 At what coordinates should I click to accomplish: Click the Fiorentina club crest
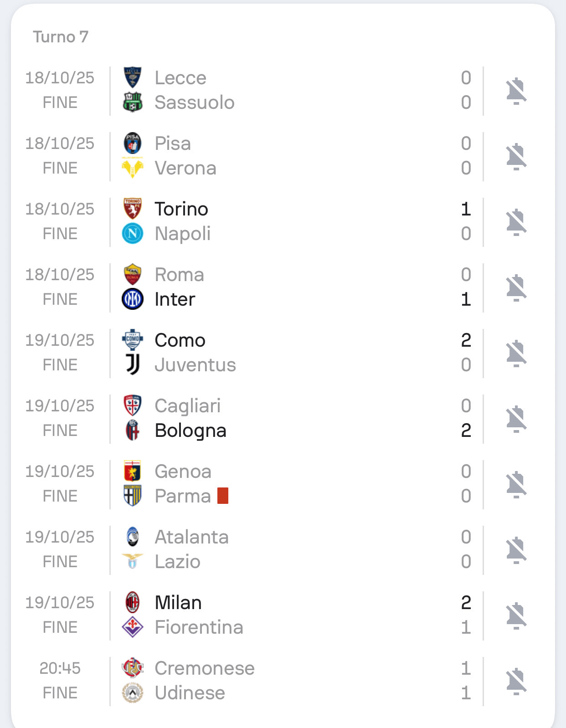[133, 627]
